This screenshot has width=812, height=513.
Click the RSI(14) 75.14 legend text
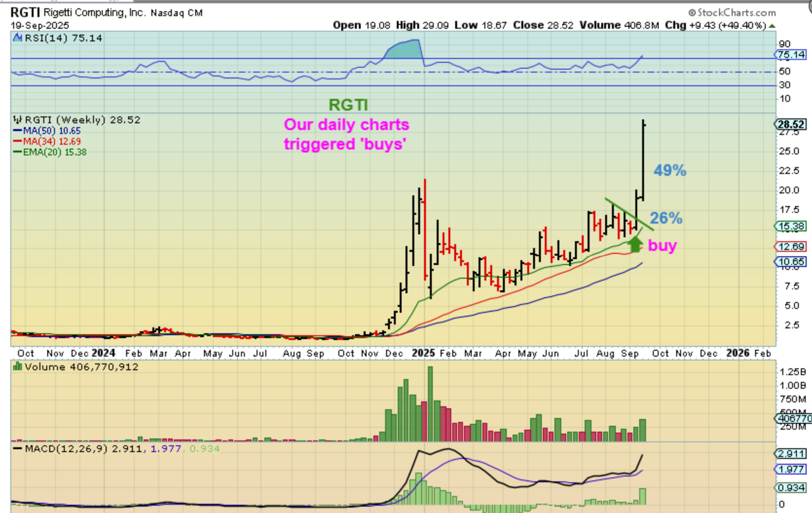point(63,38)
